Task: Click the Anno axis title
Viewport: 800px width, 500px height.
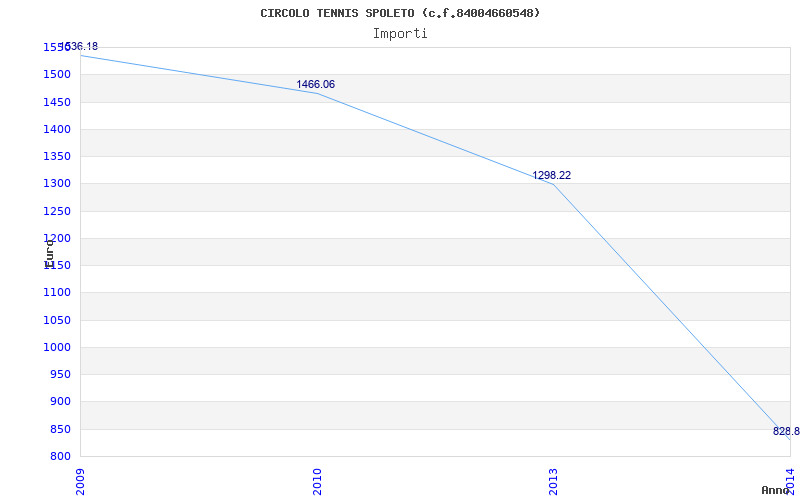Action: (776, 490)
